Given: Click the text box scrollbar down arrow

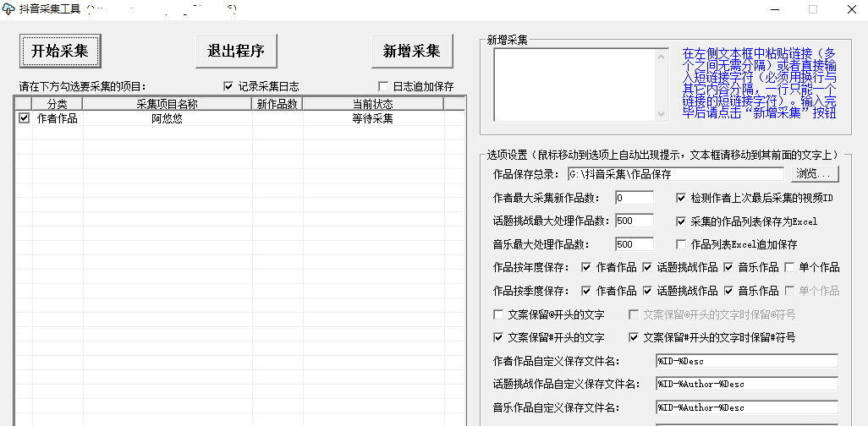Looking at the screenshot, I should pos(662,114).
